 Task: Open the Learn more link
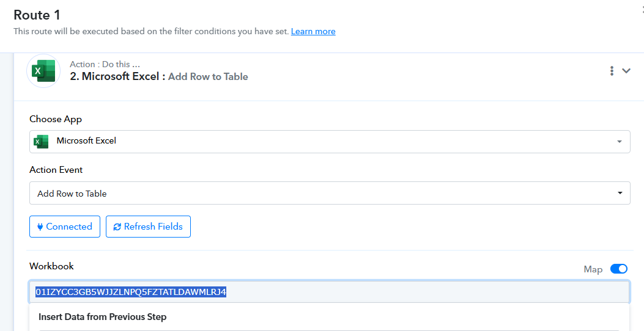pyautogui.click(x=313, y=32)
